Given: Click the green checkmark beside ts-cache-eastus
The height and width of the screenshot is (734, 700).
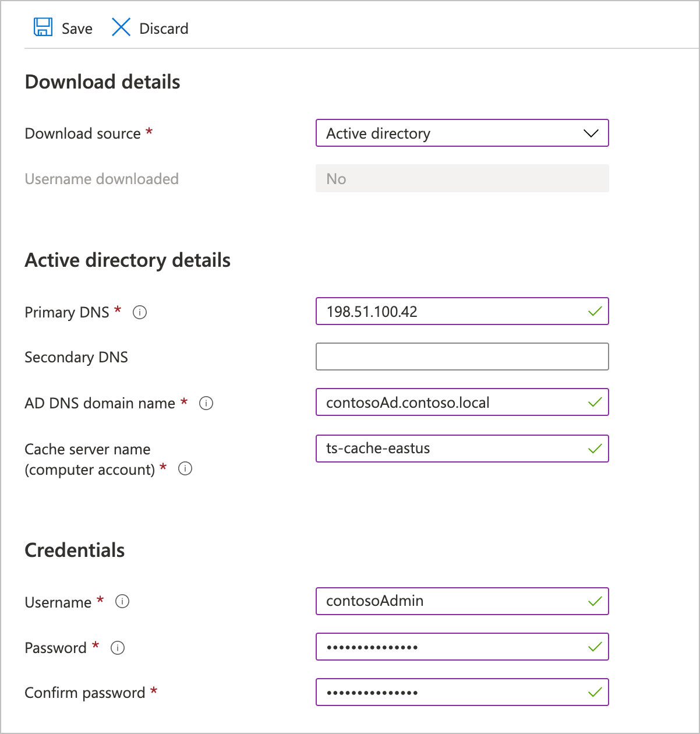Looking at the screenshot, I should [595, 449].
